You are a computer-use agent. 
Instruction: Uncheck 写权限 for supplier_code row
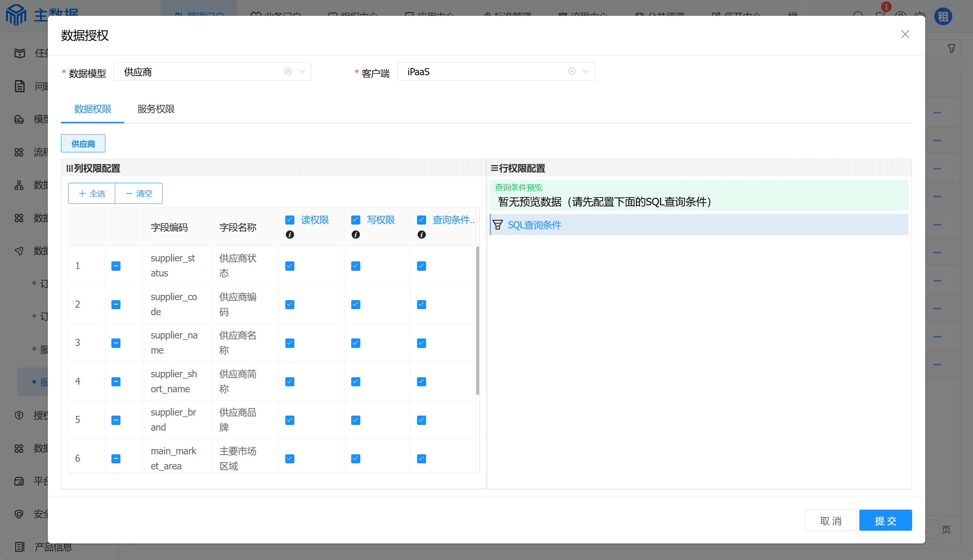click(356, 305)
